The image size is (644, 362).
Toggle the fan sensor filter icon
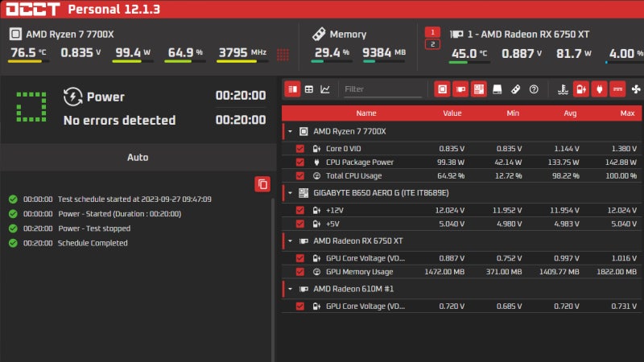click(x=636, y=89)
